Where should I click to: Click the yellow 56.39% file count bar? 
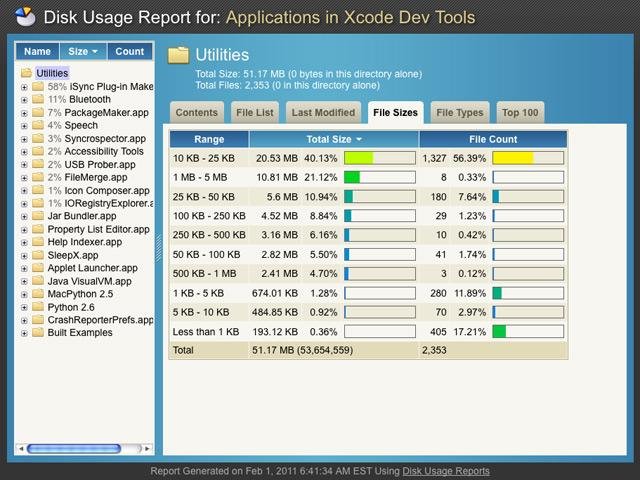(528, 158)
